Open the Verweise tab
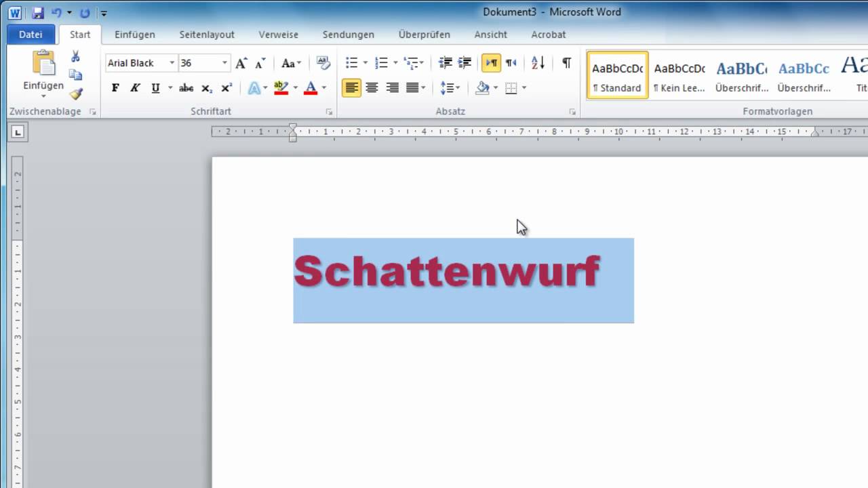This screenshot has height=488, width=868. tap(278, 35)
